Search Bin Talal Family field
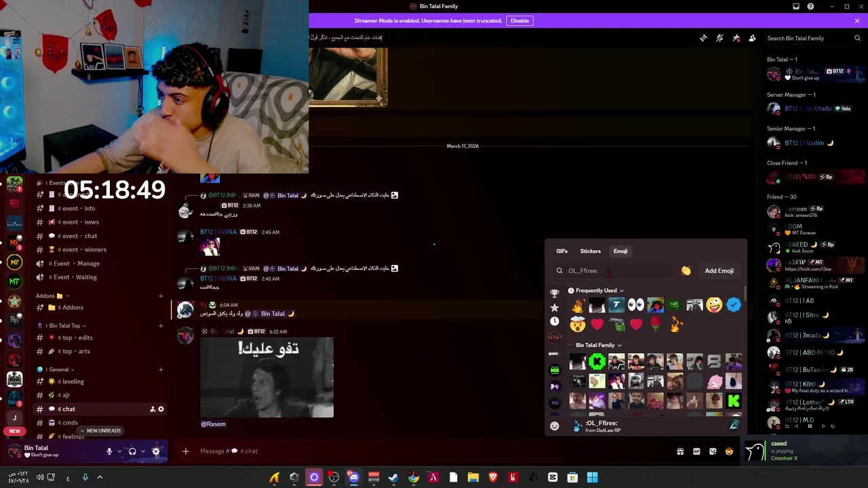The width and height of the screenshot is (868, 488). pos(814,38)
